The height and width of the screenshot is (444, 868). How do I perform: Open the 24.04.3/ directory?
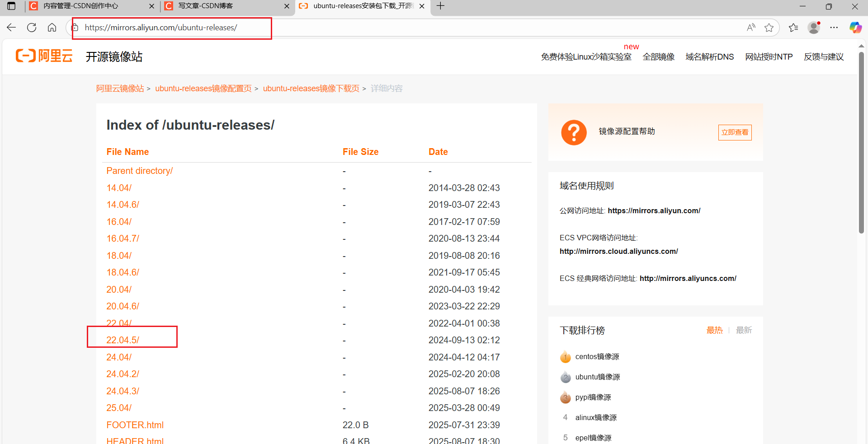[123, 391]
